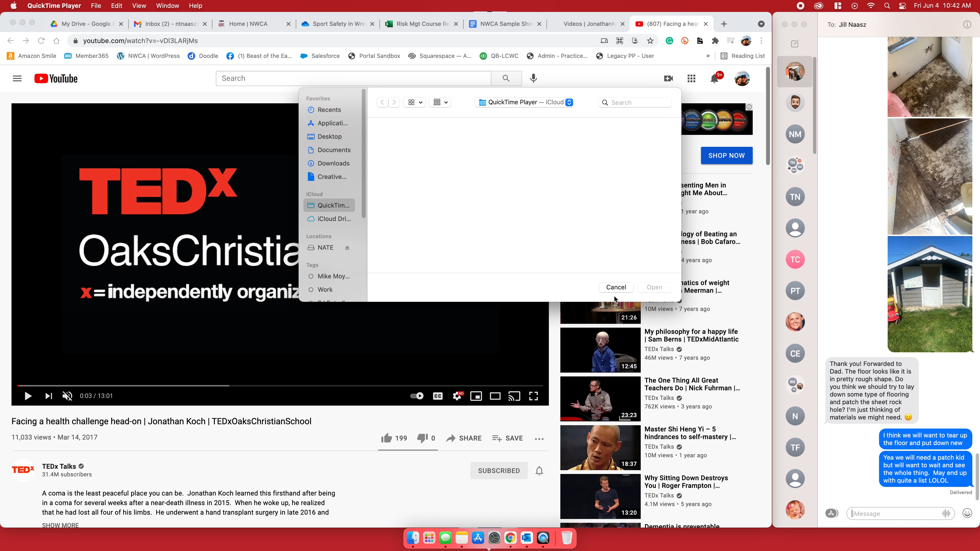Switch to theater mode icon
The image size is (980, 551).
click(495, 396)
